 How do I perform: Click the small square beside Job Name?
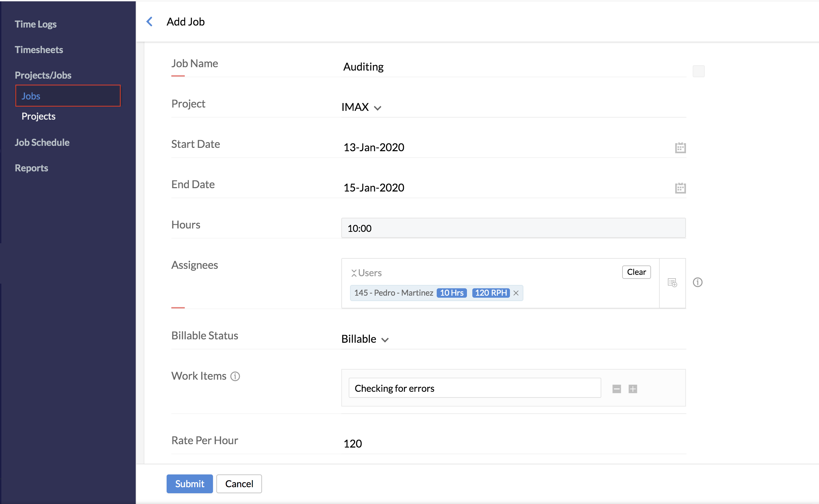[698, 71]
